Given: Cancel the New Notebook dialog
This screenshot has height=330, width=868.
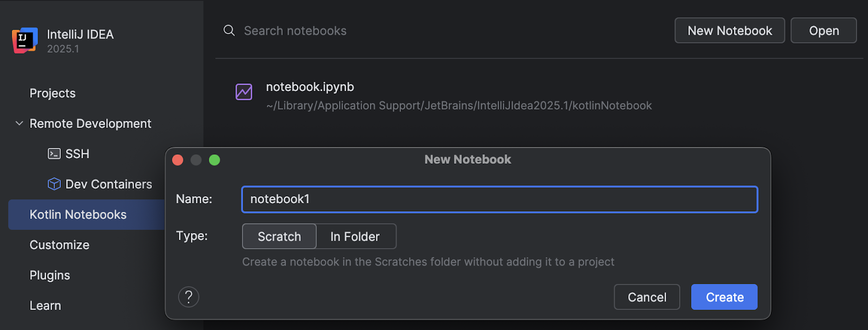Looking at the screenshot, I should pos(647,297).
